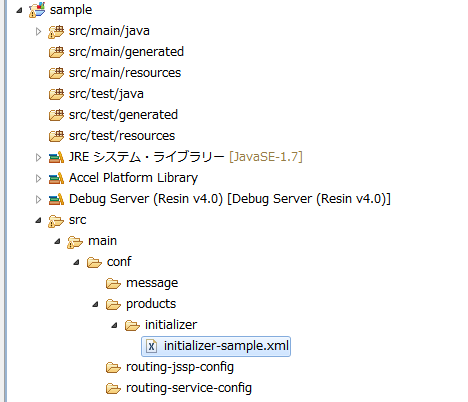468x402 pixels.
Task: Collapse the products folder node
Action: (95, 304)
